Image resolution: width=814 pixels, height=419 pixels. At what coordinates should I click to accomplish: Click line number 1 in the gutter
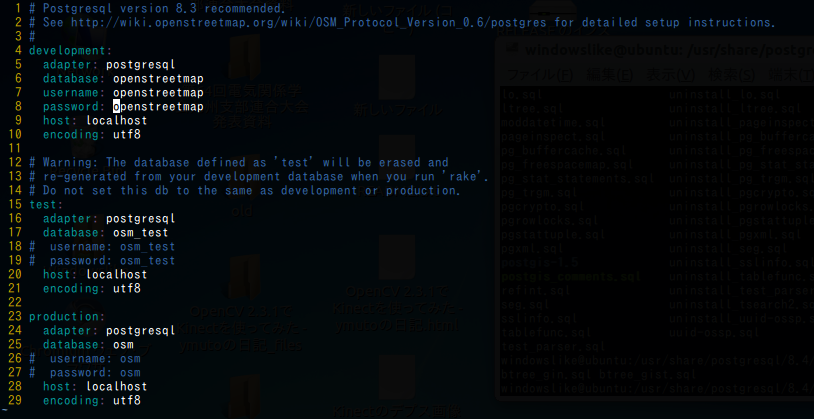click(x=18, y=8)
